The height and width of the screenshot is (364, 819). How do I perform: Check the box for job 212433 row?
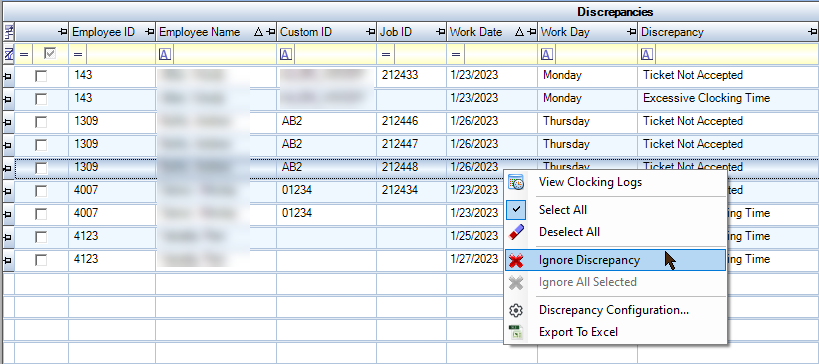(41, 76)
